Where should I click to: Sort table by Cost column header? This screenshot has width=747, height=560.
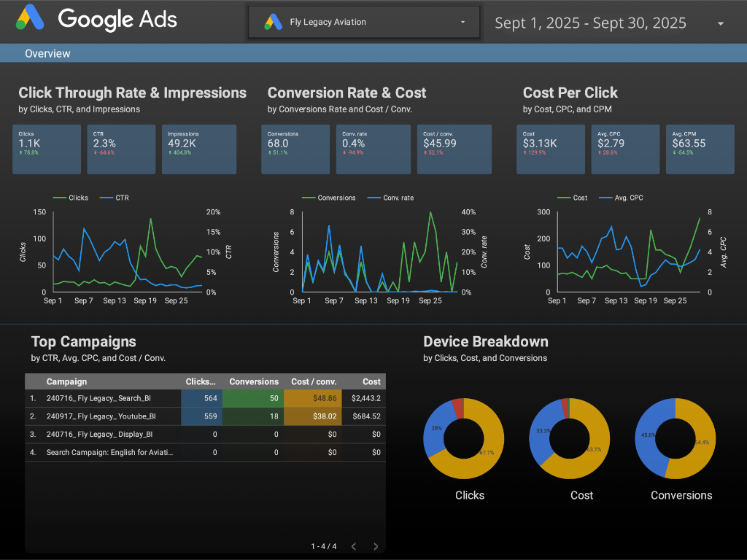tap(371, 381)
